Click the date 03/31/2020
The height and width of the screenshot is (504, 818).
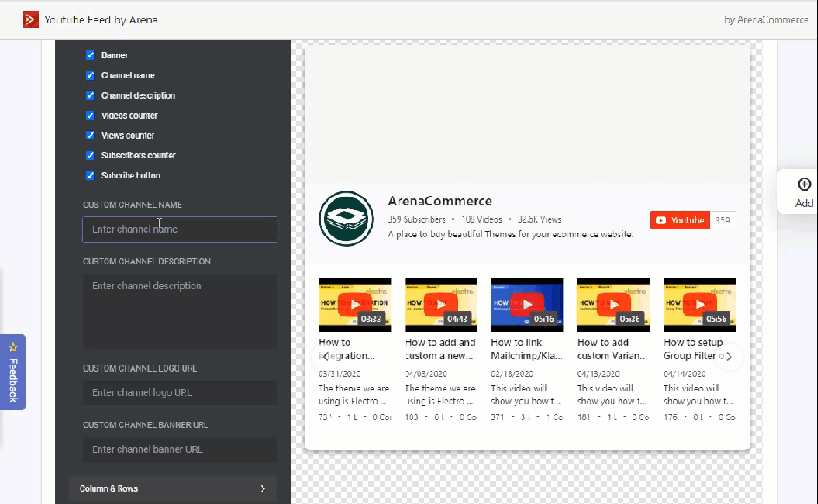click(x=340, y=374)
